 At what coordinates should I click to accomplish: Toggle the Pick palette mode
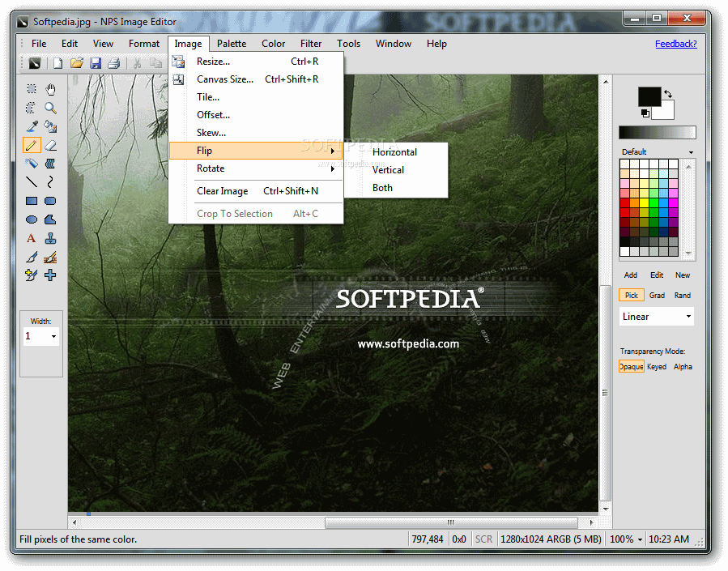point(632,296)
